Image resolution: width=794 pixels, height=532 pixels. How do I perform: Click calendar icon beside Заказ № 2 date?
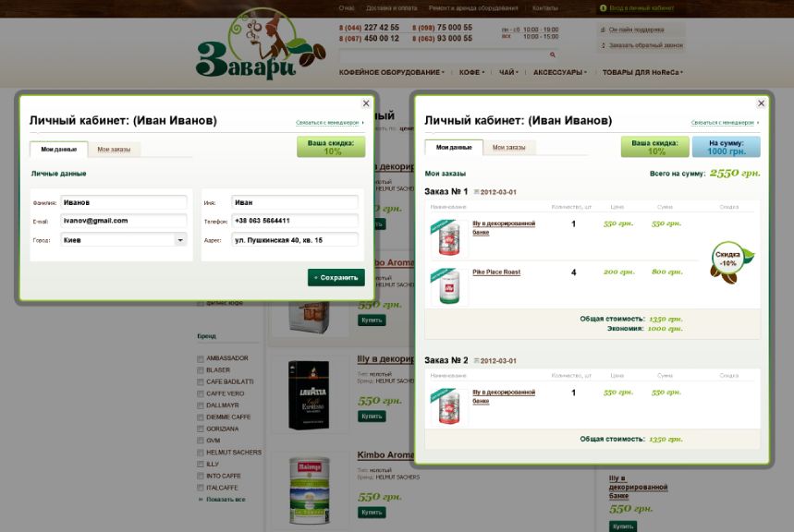[x=476, y=360]
